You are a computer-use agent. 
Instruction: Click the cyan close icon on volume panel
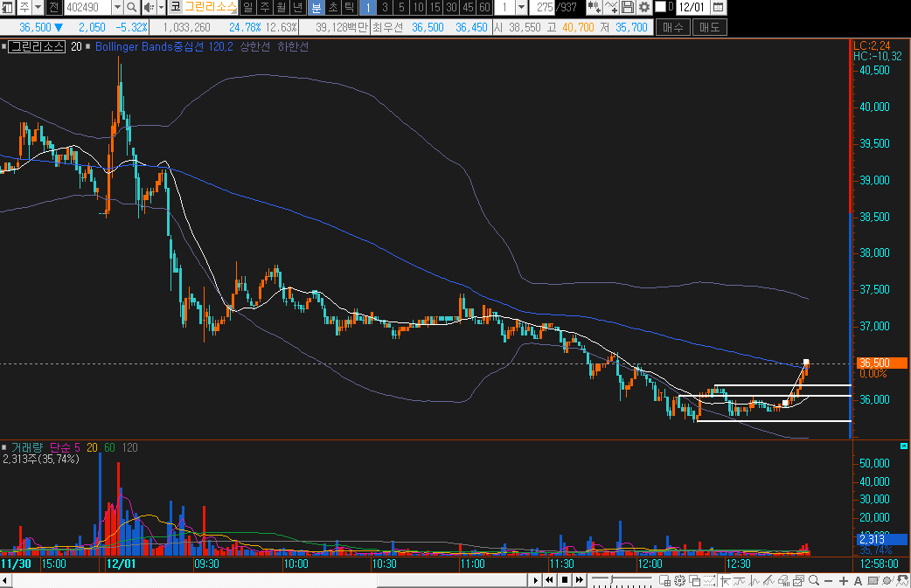(903, 446)
